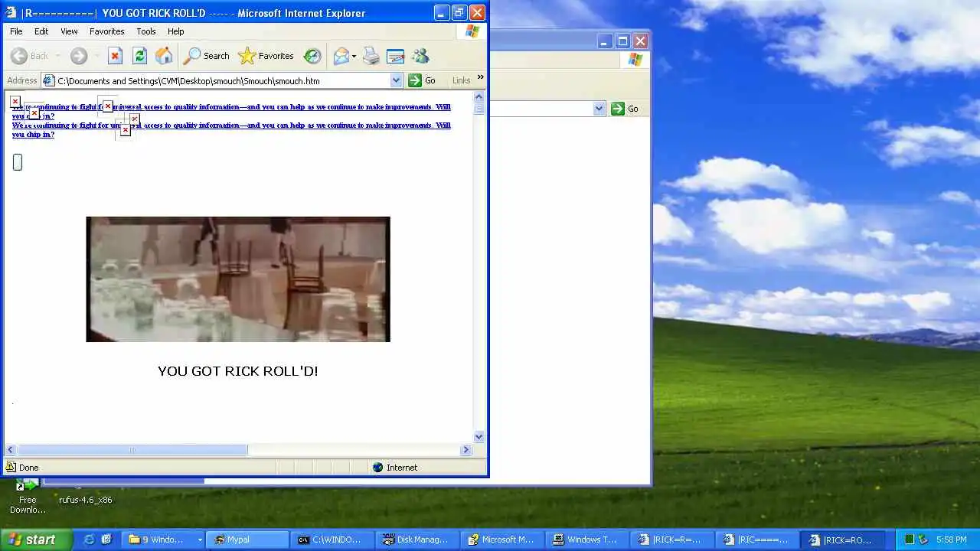
Task: Click the broken image icon at page top-left
Action: (15, 101)
